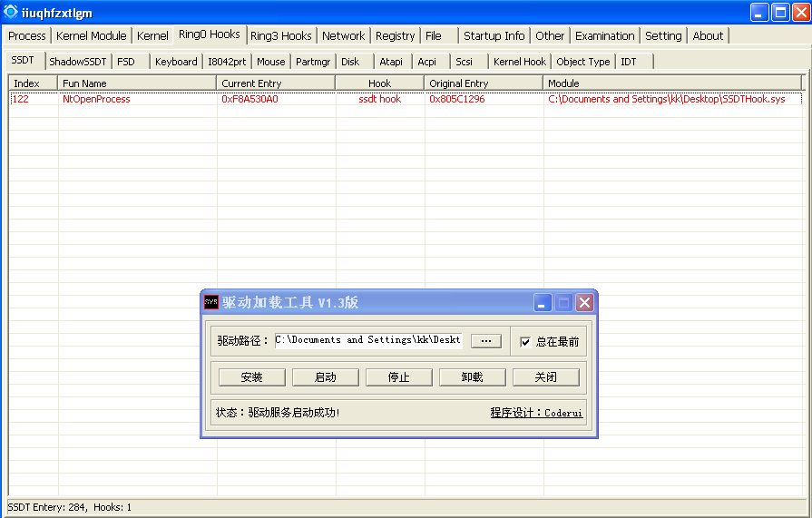Switch to Scsi sub-tab

[x=470, y=62]
